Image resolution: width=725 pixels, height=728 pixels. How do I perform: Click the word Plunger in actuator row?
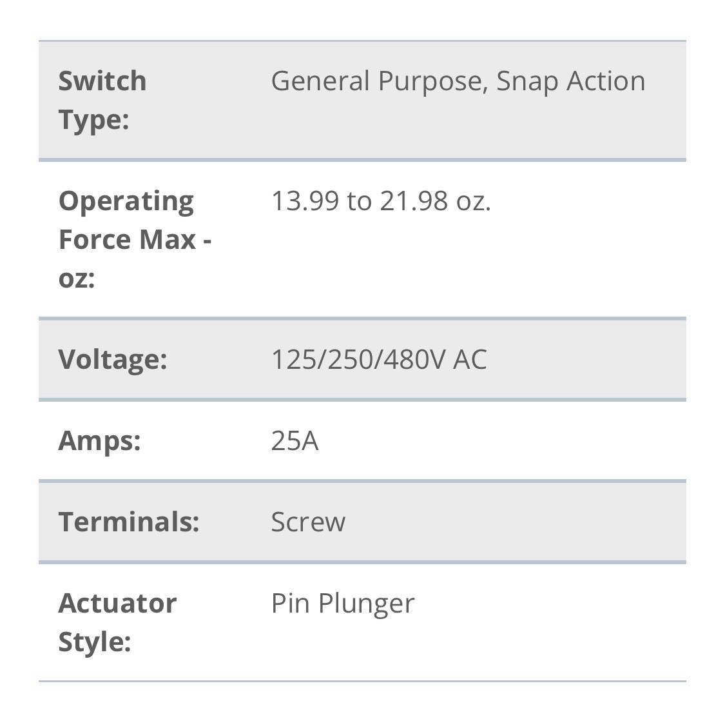[x=366, y=605]
